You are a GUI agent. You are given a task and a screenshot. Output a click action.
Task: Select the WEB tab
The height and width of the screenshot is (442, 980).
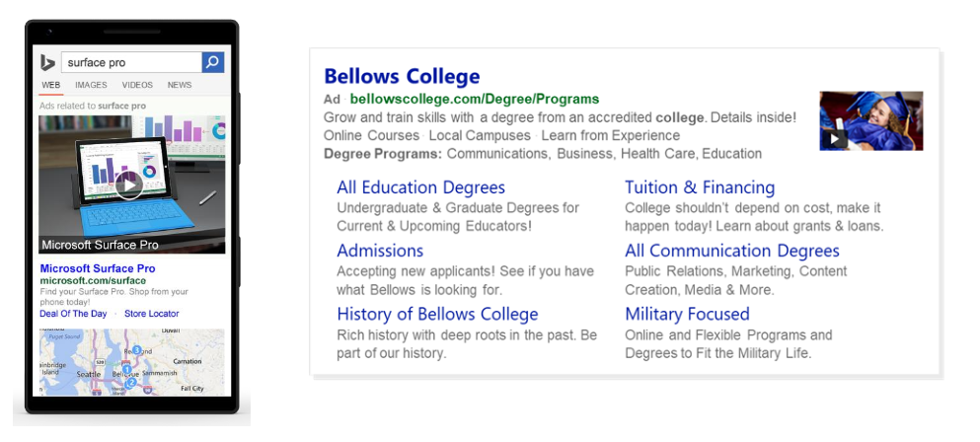coord(51,85)
